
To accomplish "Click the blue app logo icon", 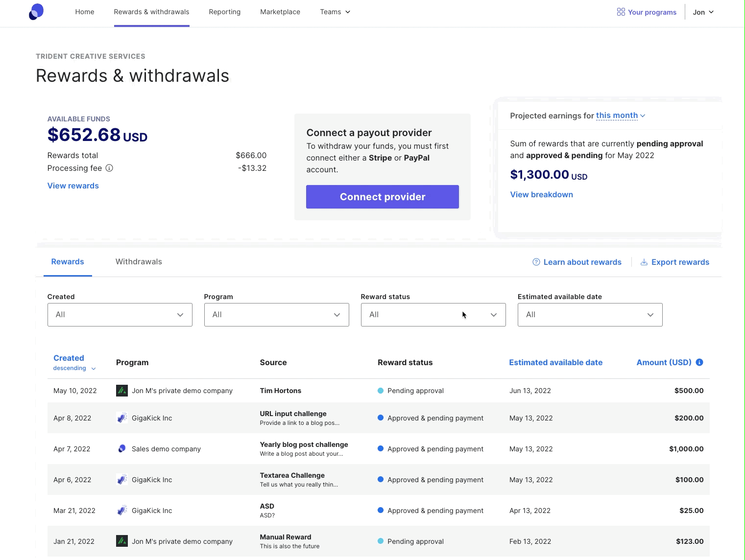I will pos(36,12).
